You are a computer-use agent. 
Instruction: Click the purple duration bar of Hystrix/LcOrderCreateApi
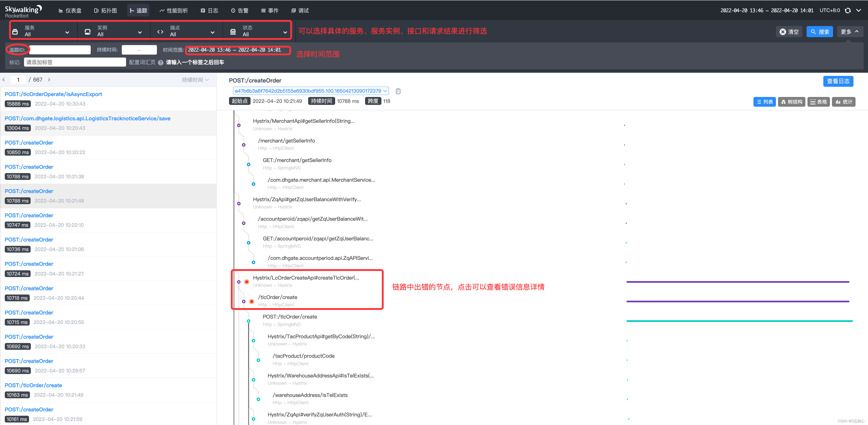click(x=738, y=282)
